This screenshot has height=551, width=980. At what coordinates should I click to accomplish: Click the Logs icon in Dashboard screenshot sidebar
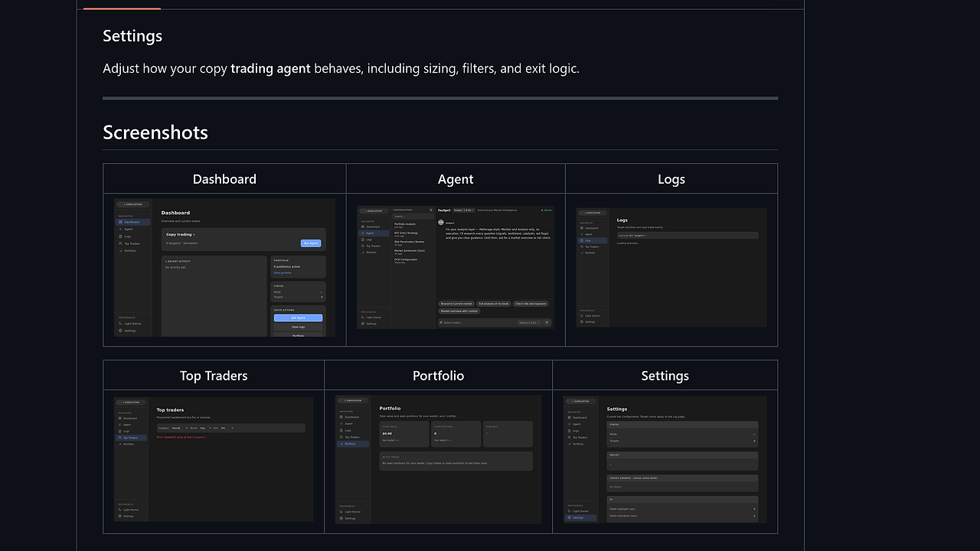(120, 236)
